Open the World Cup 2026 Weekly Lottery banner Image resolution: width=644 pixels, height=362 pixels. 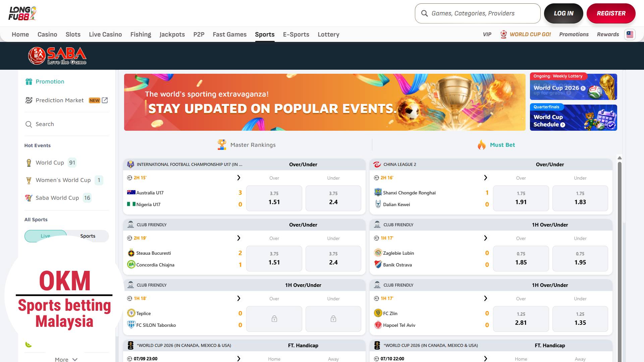pos(573,86)
